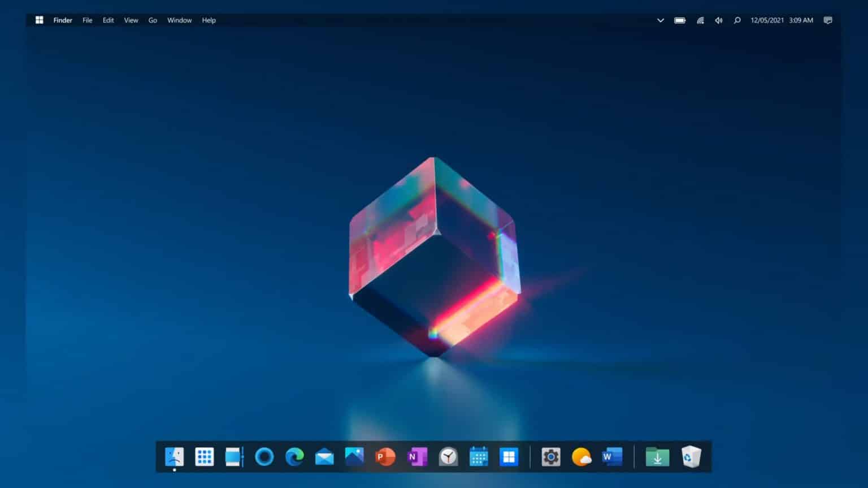This screenshot has height=488, width=868.
Task: Open Microsoft Edge from the dock
Action: [294, 456]
